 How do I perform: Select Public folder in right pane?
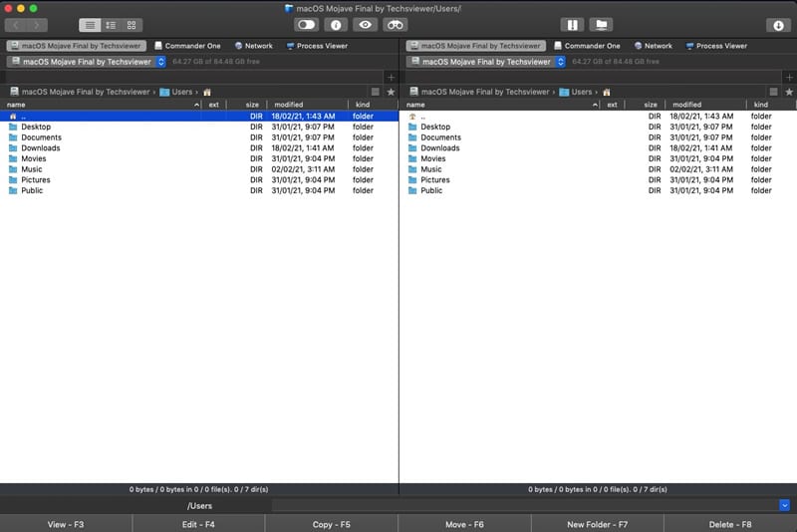(599, 190)
